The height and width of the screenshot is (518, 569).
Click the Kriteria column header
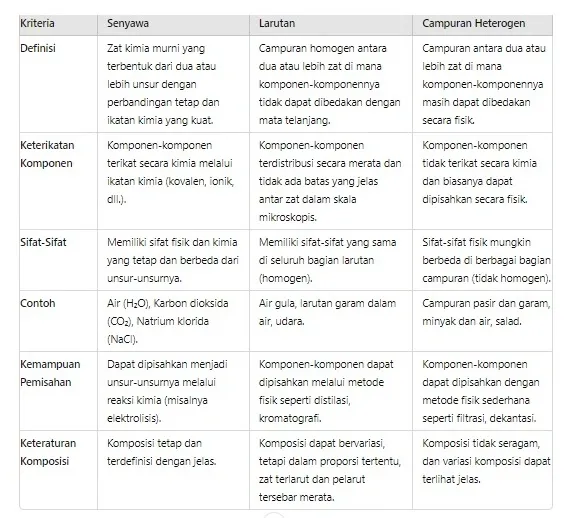click(x=37, y=23)
